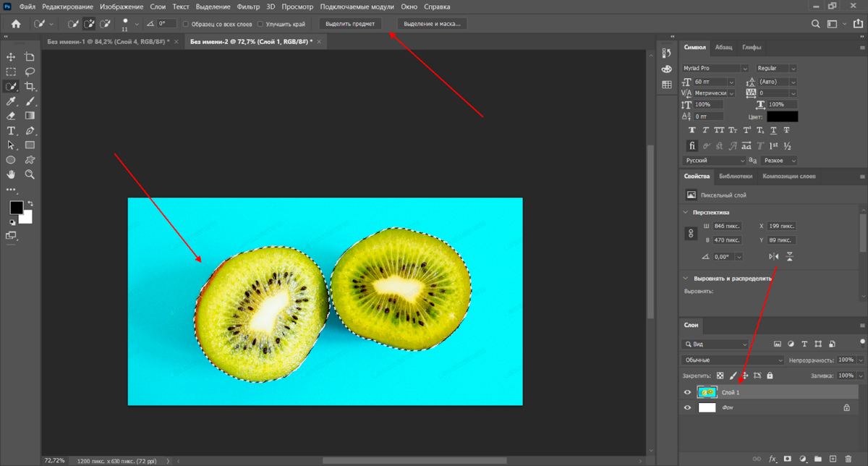
Task: Select the Horizontal Type tool
Action: (11, 131)
